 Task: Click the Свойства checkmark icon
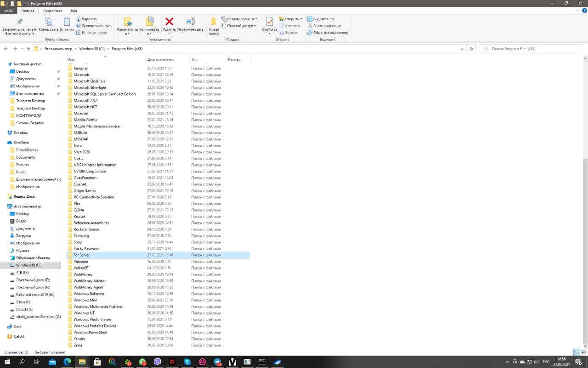pyautogui.click(x=270, y=22)
